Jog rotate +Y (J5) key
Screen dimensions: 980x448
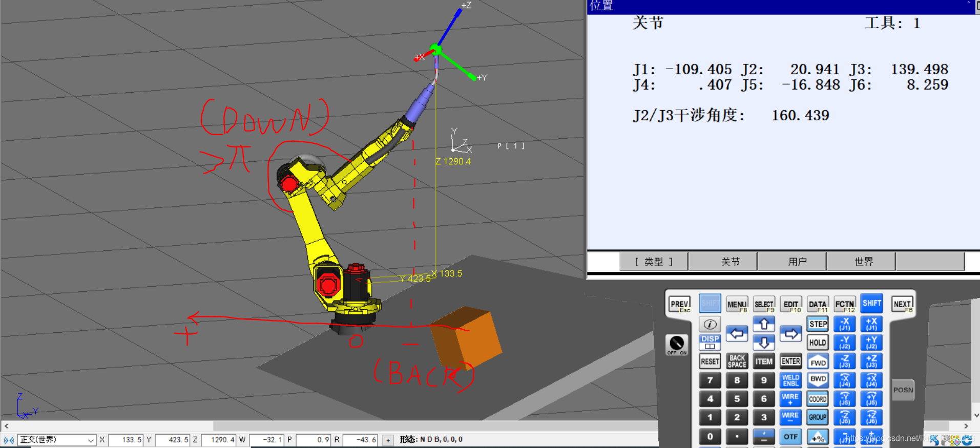point(871,398)
